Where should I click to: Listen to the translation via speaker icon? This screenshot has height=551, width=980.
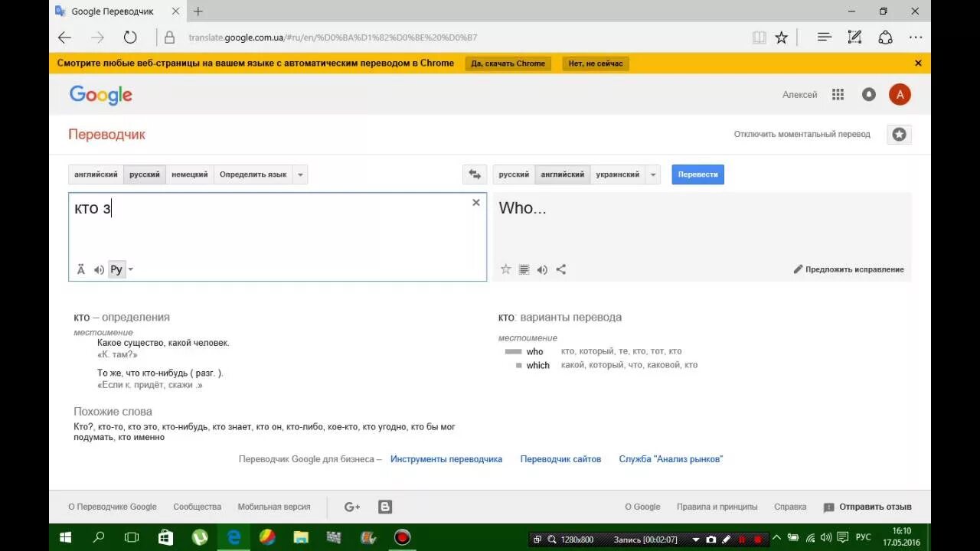click(542, 269)
